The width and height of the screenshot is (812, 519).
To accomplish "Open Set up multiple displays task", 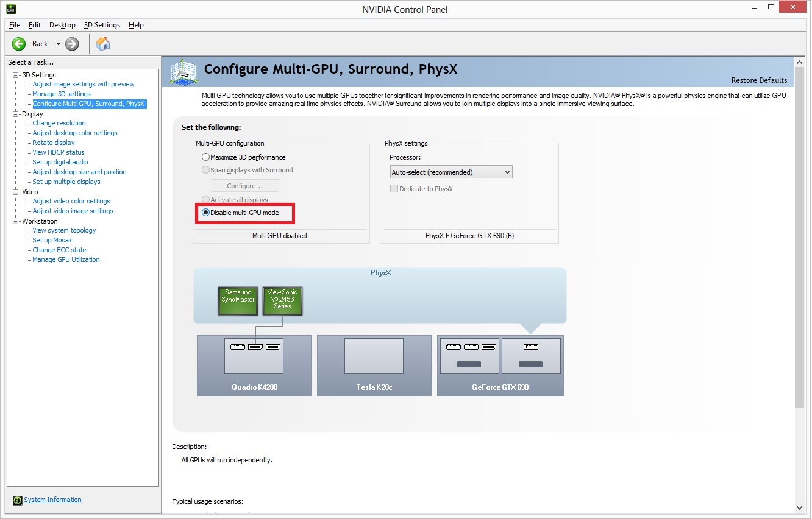I will pos(66,182).
